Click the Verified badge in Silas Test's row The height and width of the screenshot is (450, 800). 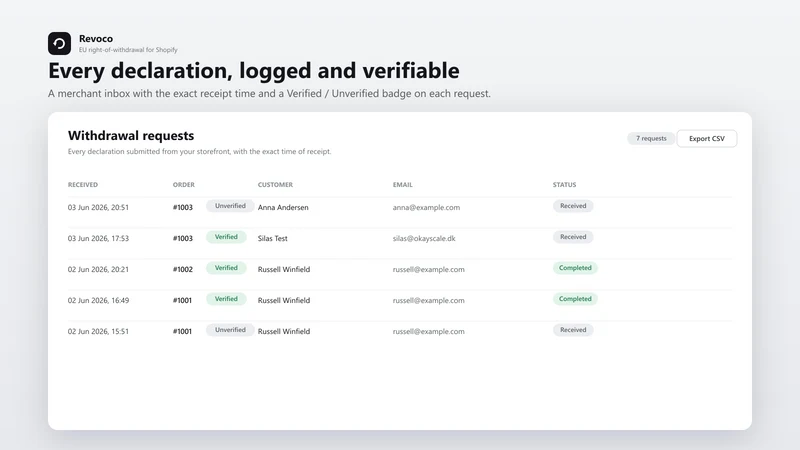tap(226, 237)
